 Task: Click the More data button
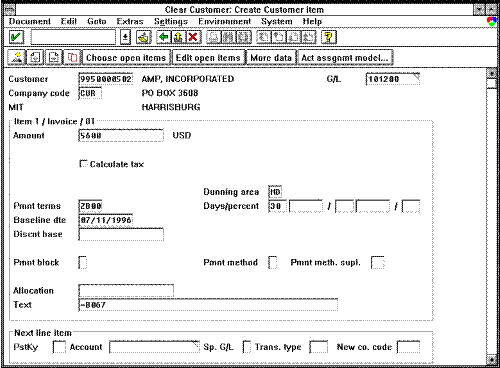coord(271,57)
